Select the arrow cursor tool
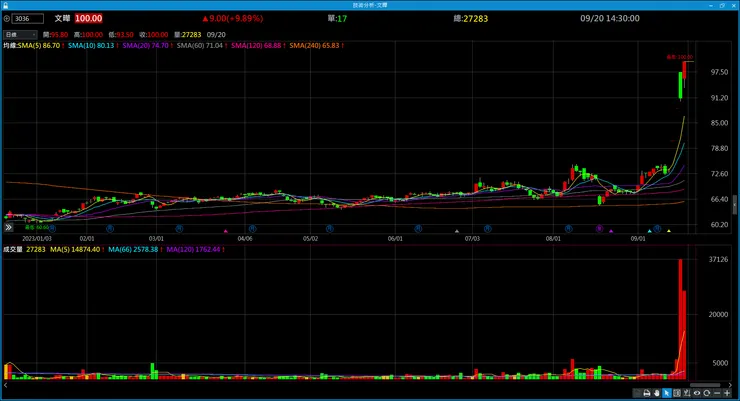The width and height of the screenshot is (740, 401). click(666, 393)
